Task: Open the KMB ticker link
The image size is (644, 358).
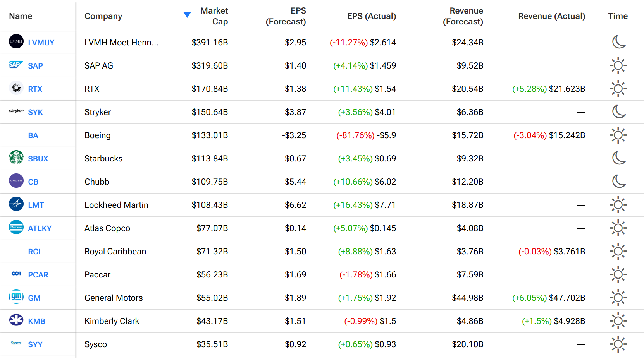Action: click(x=36, y=321)
